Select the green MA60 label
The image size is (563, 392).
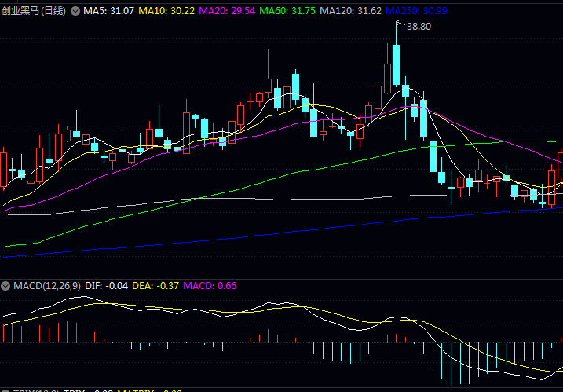[287, 11]
